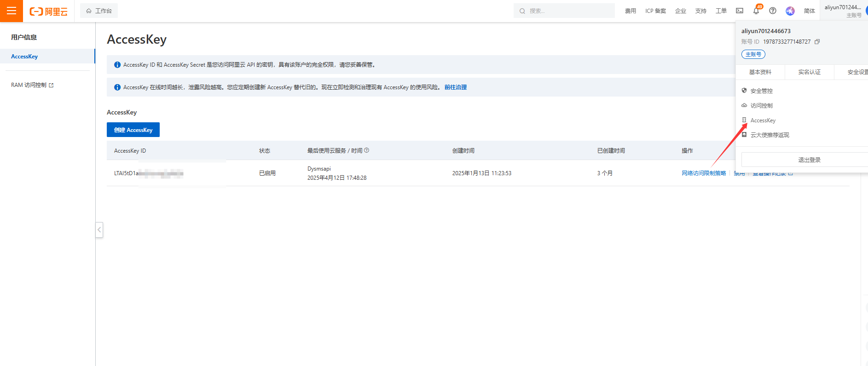Select 安全管控 in the account menu
This screenshot has width=868, height=366.
pos(761,91)
